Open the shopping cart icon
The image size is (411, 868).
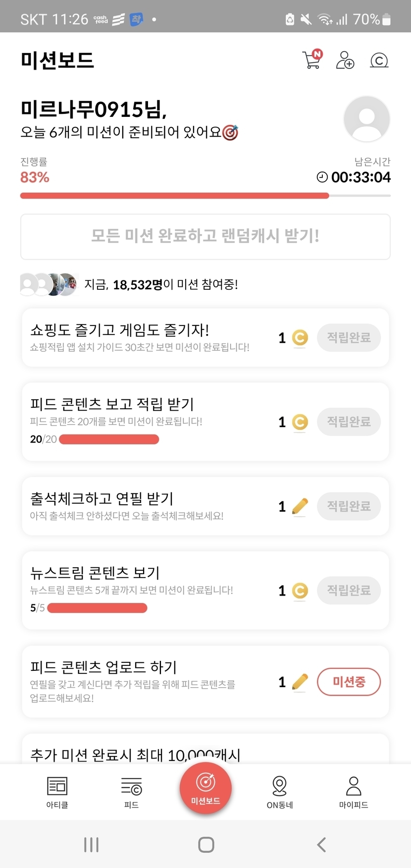pyautogui.click(x=311, y=60)
